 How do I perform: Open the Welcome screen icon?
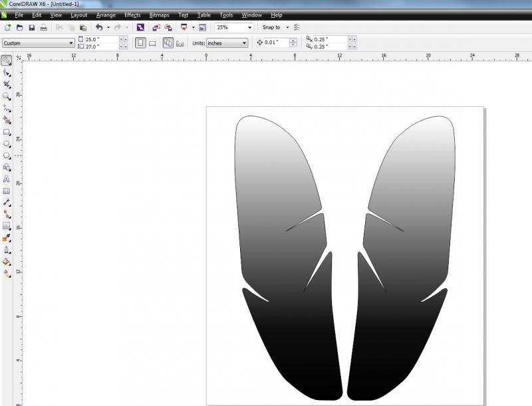[x=203, y=27]
